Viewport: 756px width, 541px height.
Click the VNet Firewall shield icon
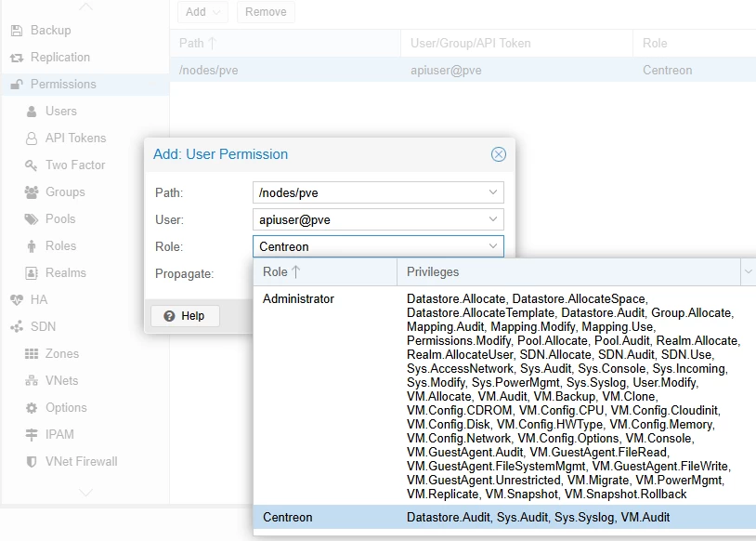[32, 462]
